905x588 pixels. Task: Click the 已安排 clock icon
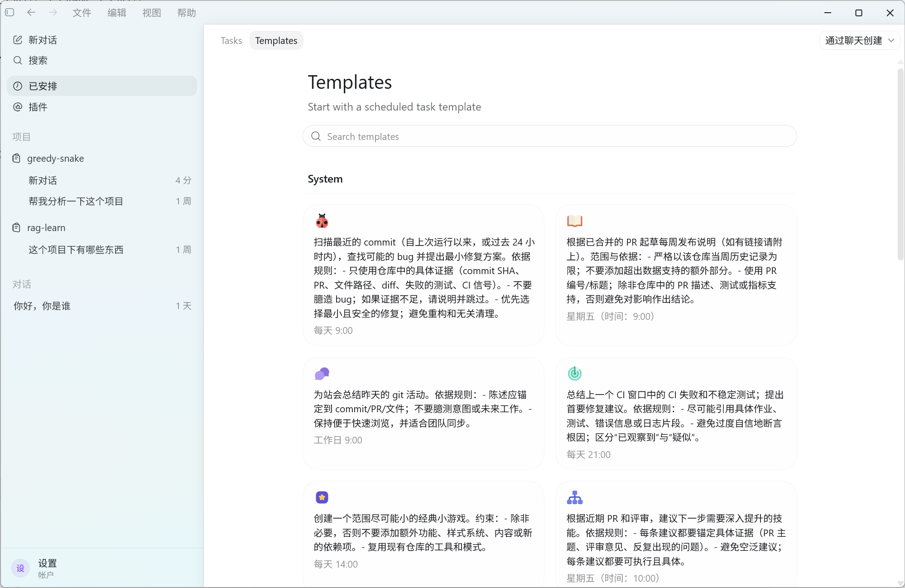(18, 86)
